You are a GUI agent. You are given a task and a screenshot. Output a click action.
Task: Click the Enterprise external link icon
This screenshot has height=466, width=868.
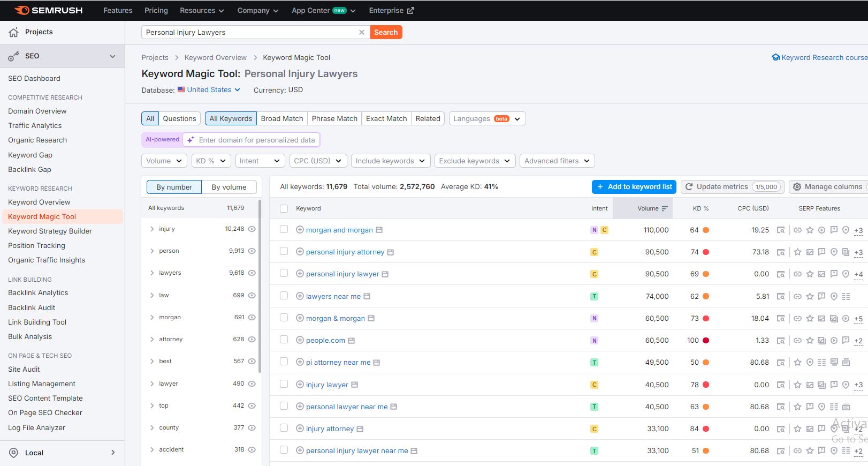[x=410, y=10]
